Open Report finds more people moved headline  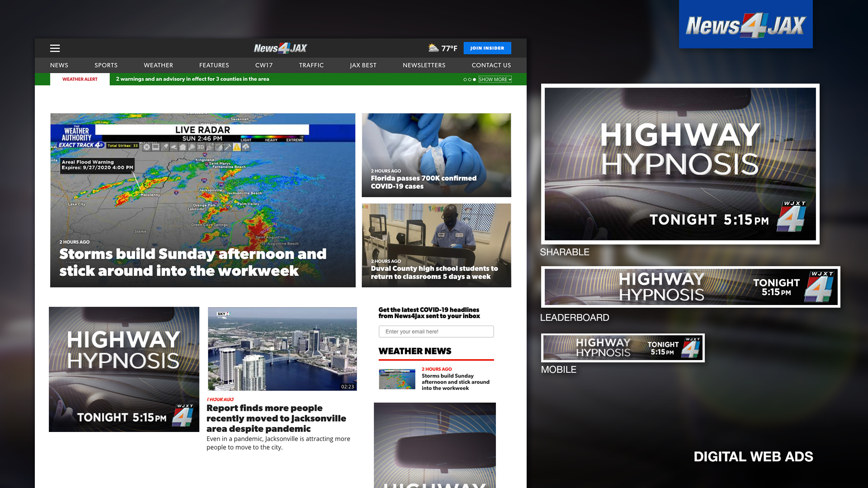click(276, 418)
